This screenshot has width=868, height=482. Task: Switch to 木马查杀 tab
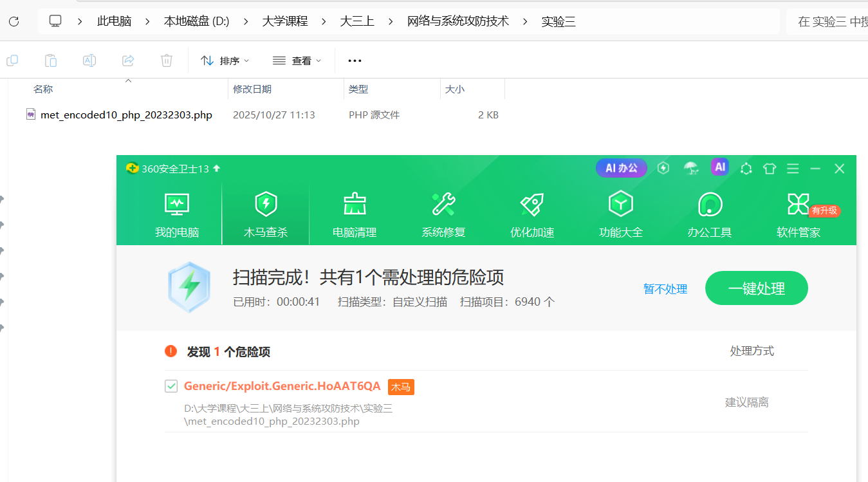click(x=266, y=215)
